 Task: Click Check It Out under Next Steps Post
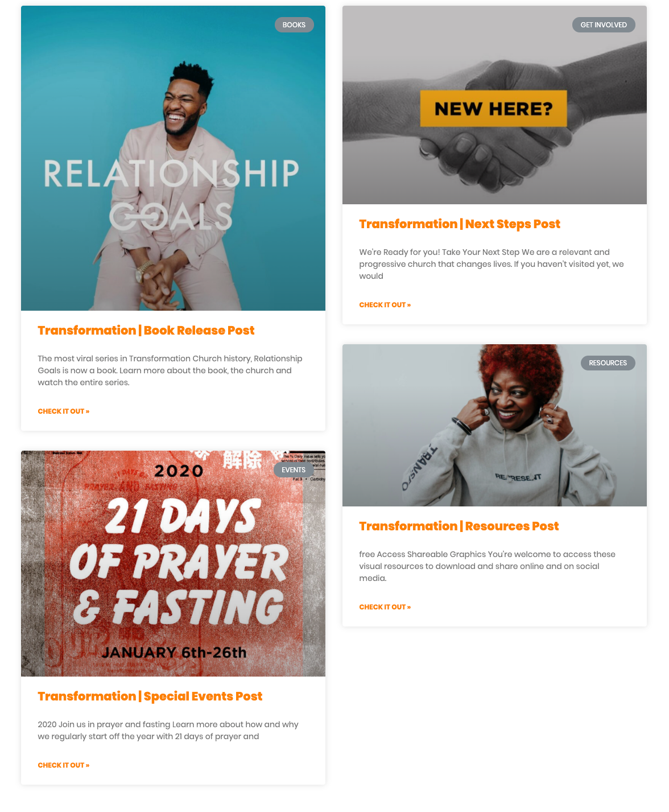pos(385,305)
